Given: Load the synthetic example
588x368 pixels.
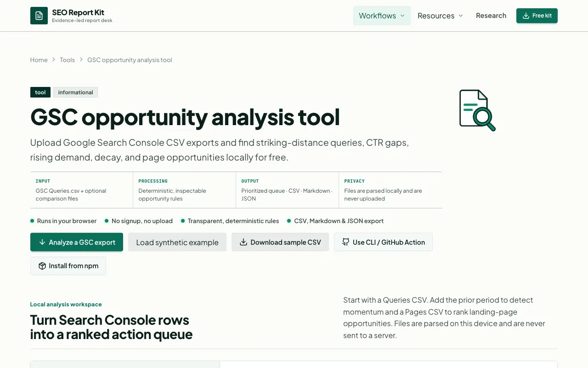Looking at the screenshot, I should pyautogui.click(x=177, y=242).
